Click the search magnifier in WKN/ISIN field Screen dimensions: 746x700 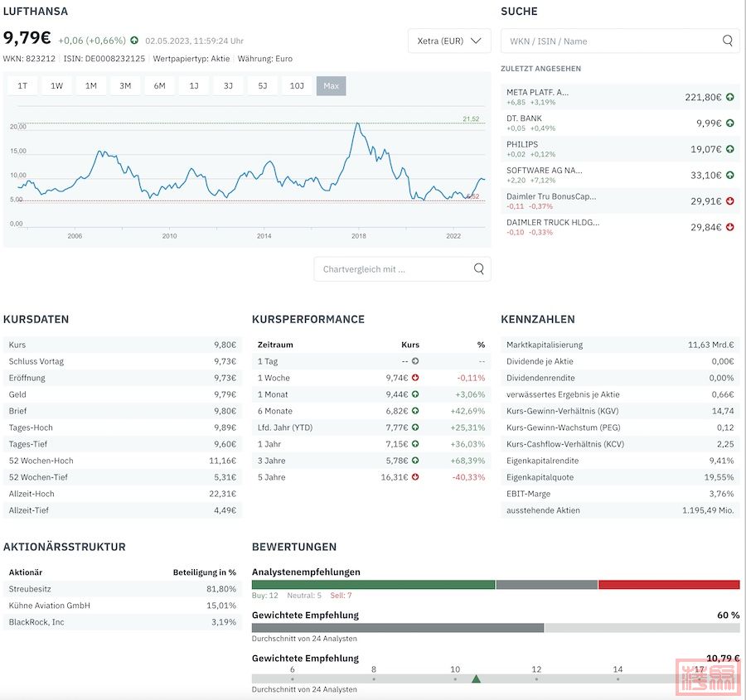point(728,41)
